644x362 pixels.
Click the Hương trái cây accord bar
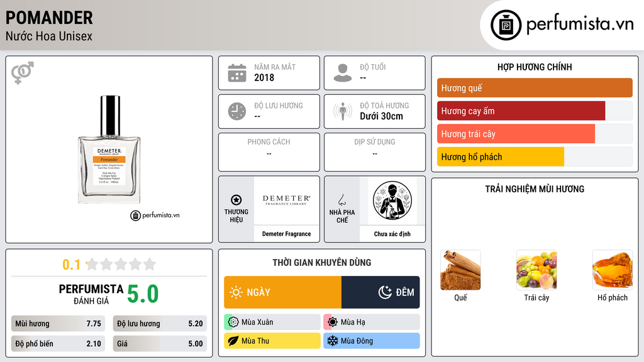click(x=535, y=134)
